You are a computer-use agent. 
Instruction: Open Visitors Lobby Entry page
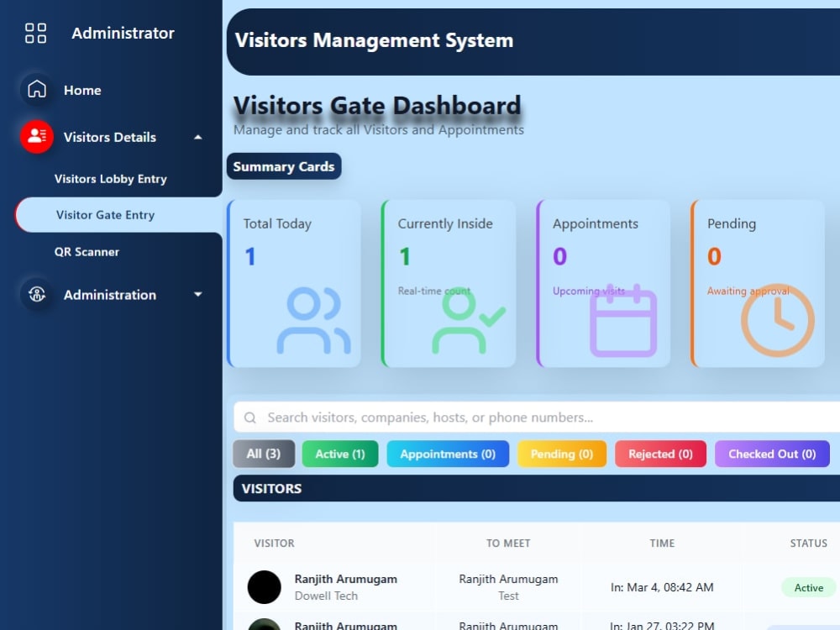coord(110,179)
